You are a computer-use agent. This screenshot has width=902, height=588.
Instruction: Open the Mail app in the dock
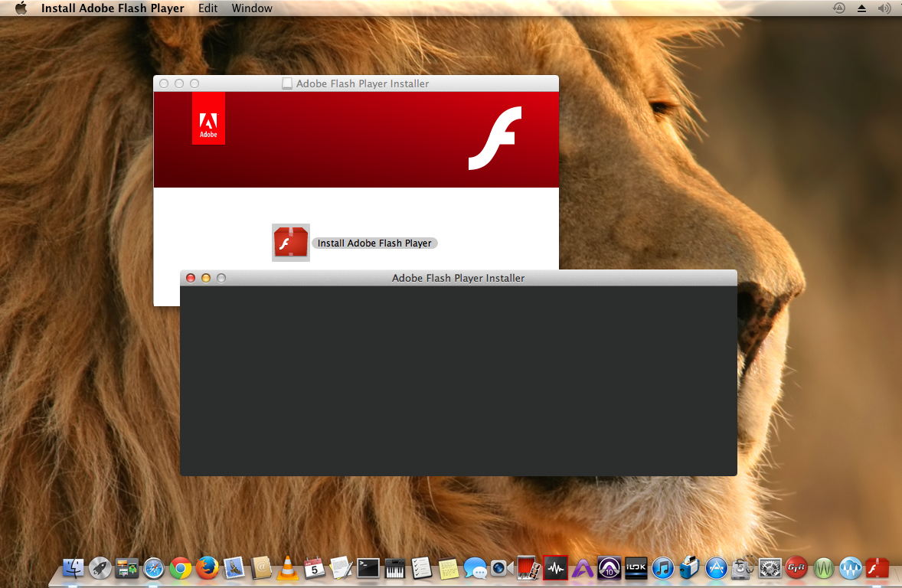coord(234,568)
